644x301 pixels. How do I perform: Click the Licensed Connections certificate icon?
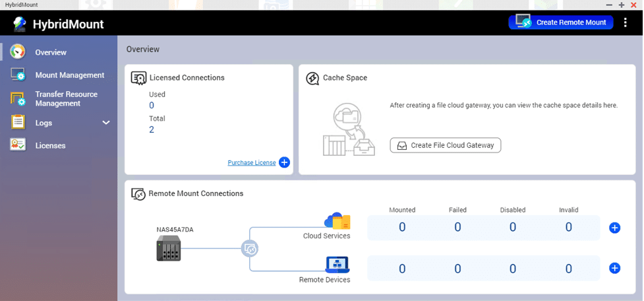(x=139, y=78)
